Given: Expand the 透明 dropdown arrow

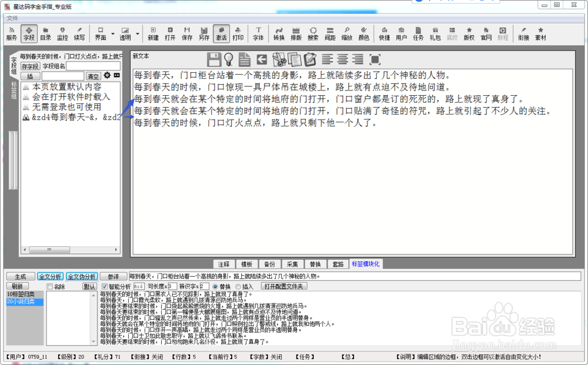Looking at the screenshot, I should click(138, 34).
